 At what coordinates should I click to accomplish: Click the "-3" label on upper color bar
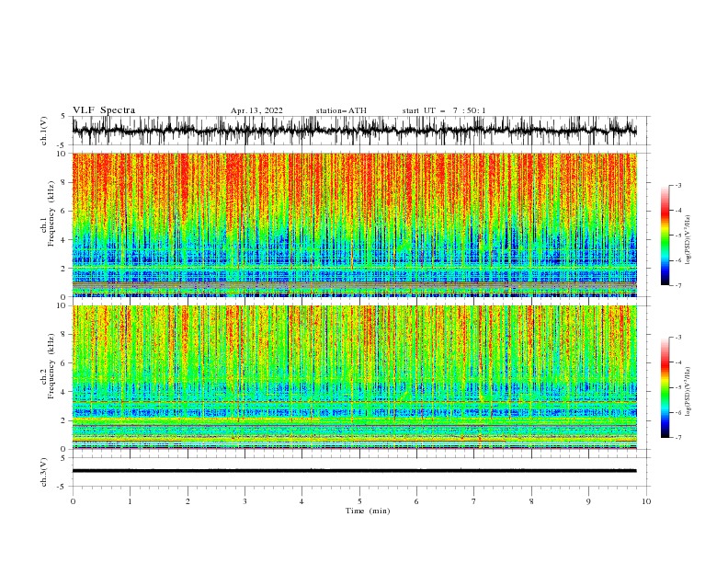click(x=677, y=185)
